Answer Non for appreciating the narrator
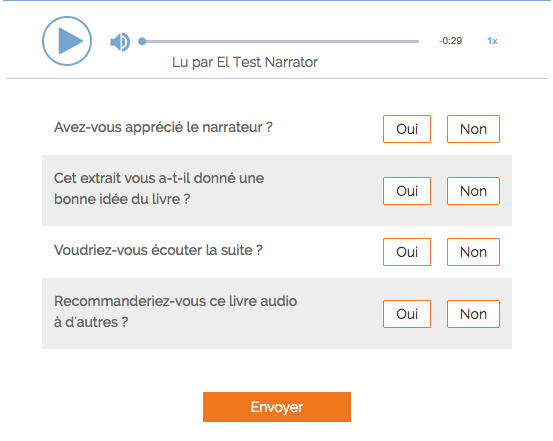 (x=473, y=129)
